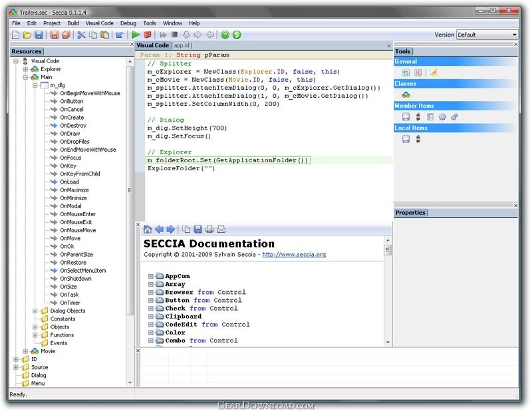Click the green Help question mark icon
This screenshot has height=411, width=532.
225,35
